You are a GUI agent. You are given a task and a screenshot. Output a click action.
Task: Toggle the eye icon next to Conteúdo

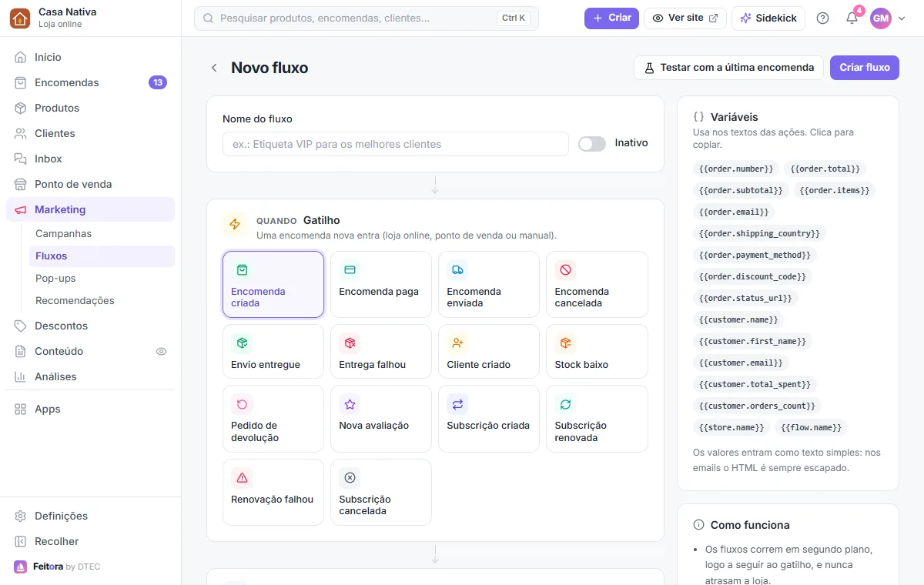coord(161,351)
